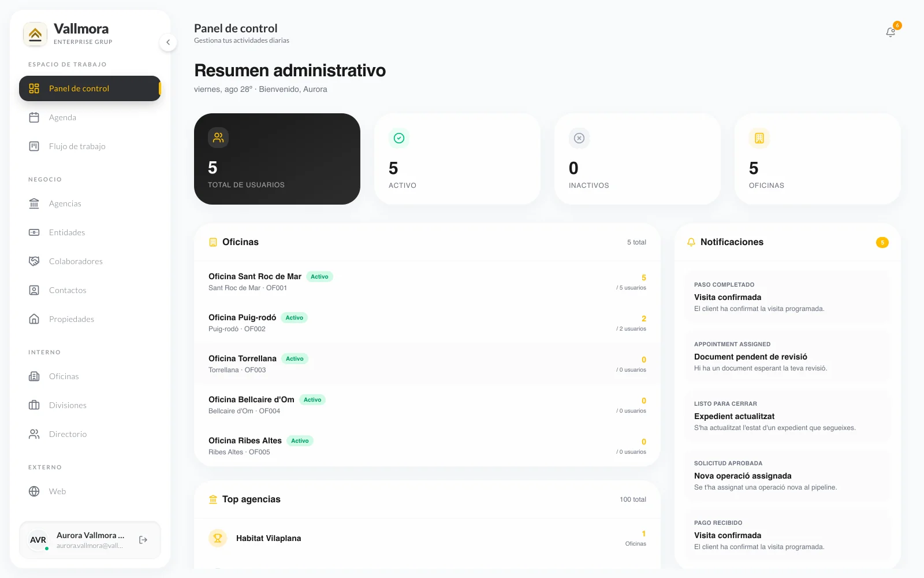Open the Document pendent de revisió notification
The height and width of the screenshot is (578, 924).
(x=788, y=356)
